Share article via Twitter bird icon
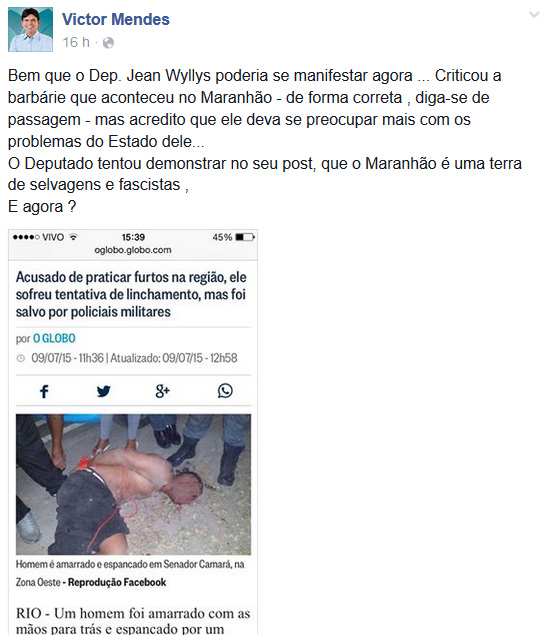The image size is (550, 635). tap(103, 391)
